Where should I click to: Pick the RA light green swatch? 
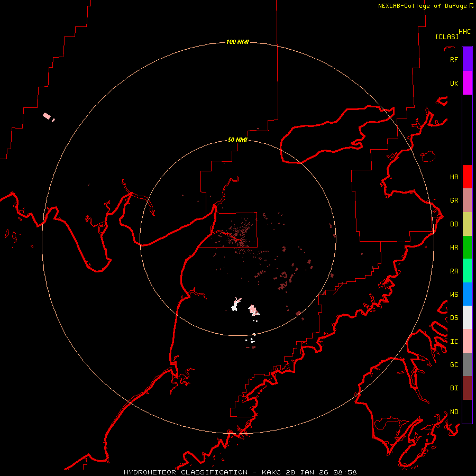coord(467,271)
